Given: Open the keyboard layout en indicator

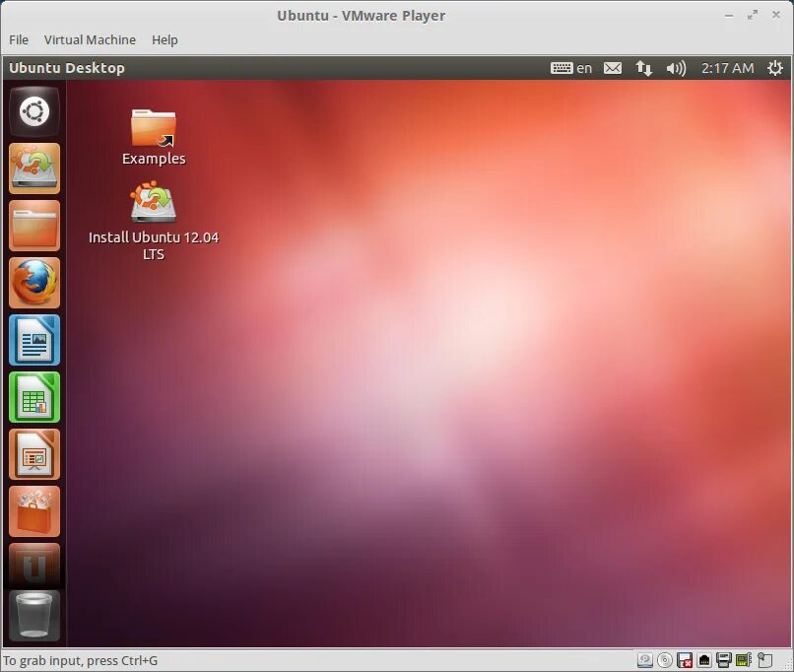Looking at the screenshot, I should [x=571, y=68].
